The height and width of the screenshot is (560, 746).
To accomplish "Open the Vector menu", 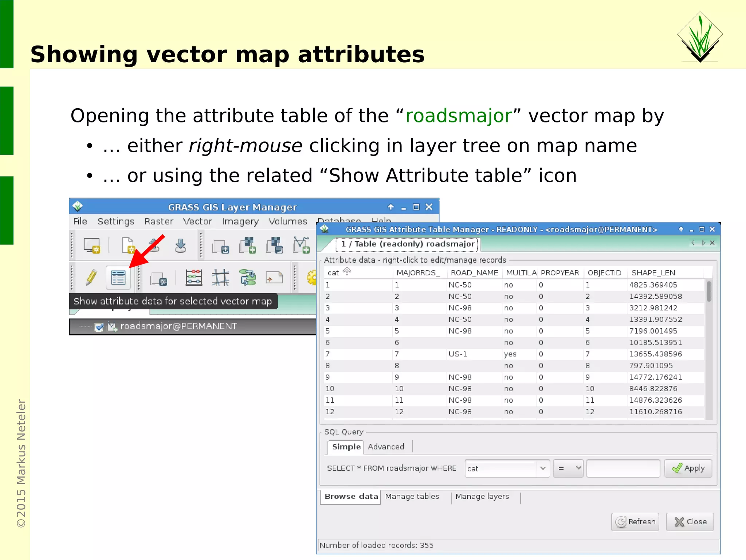I will [x=197, y=221].
